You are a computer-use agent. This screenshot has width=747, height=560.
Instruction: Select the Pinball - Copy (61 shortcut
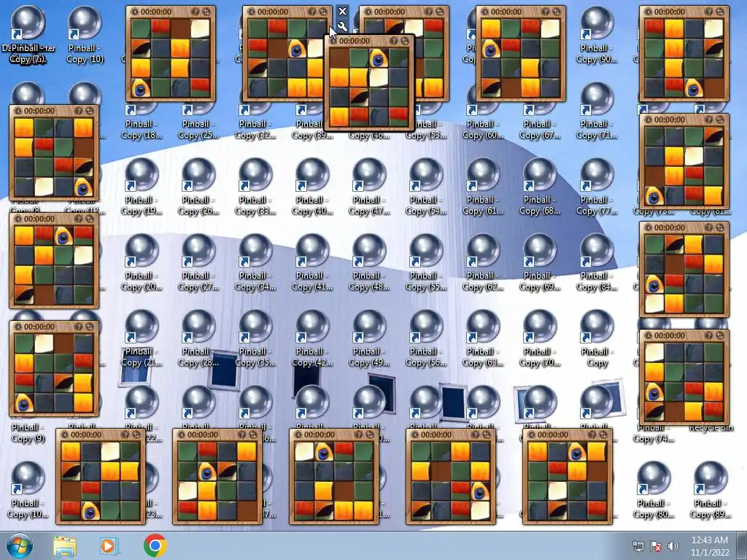click(x=483, y=187)
